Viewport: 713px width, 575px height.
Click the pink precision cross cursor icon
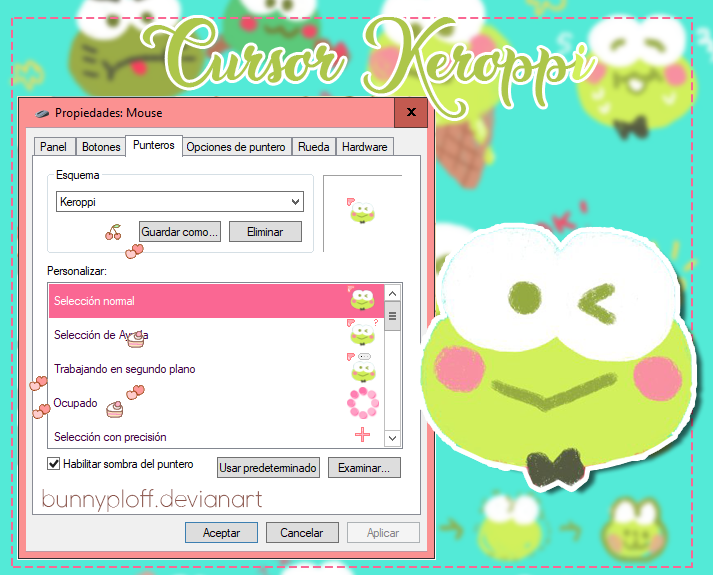[x=362, y=435]
